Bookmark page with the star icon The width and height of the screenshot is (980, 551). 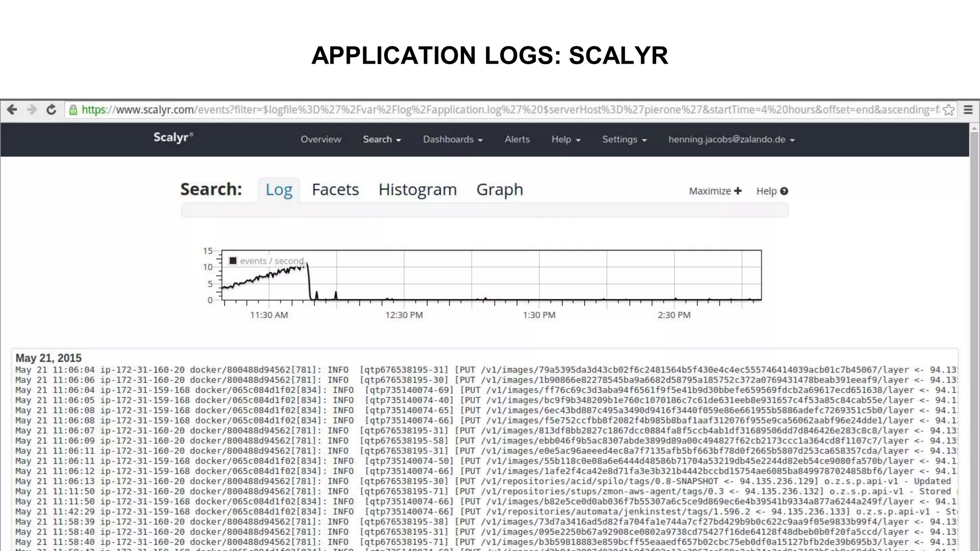pyautogui.click(x=948, y=110)
